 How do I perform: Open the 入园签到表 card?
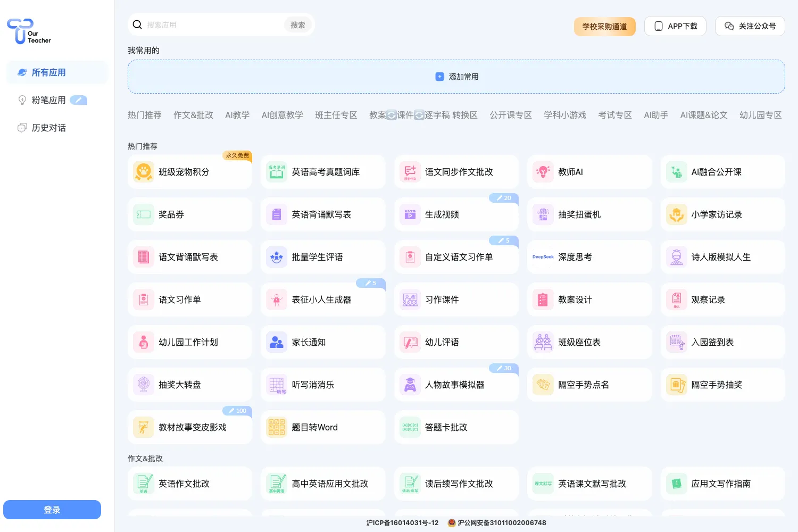723,342
